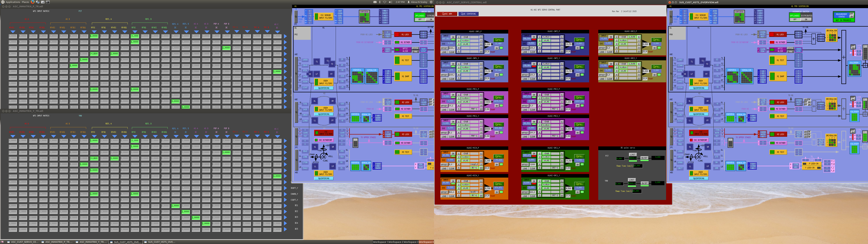The height and width of the screenshot is (244, 868).
Task: Open DSOFT_Y row arrow in YAW matrix
Action: (285, 188)
